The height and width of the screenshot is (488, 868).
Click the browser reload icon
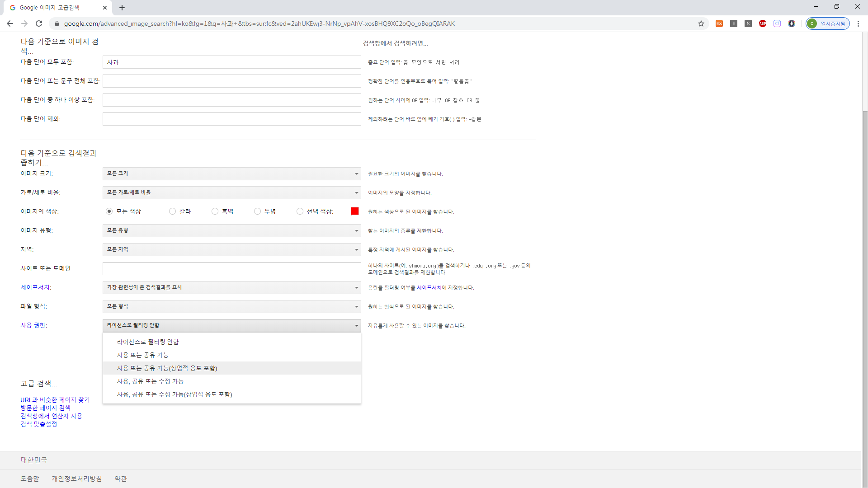[x=39, y=23]
